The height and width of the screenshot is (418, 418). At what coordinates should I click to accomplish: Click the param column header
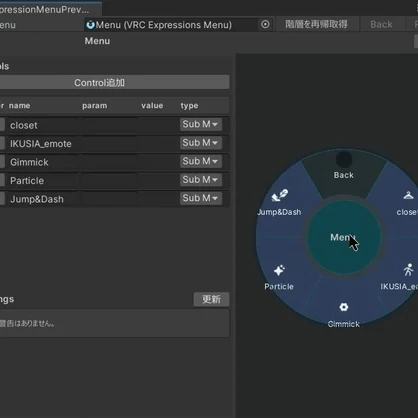pos(95,106)
